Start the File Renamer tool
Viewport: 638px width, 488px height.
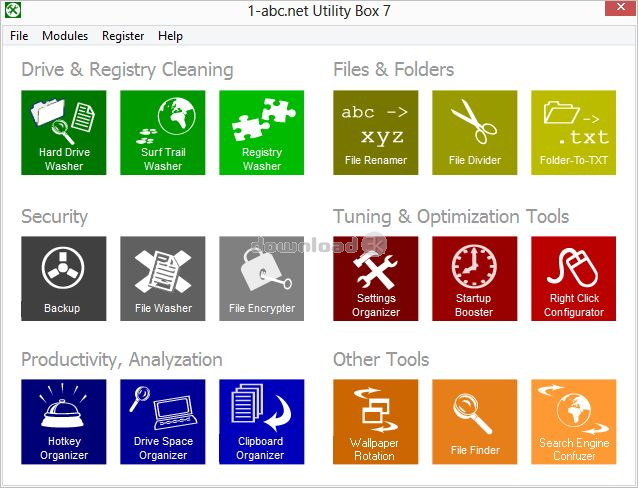tap(376, 133)
